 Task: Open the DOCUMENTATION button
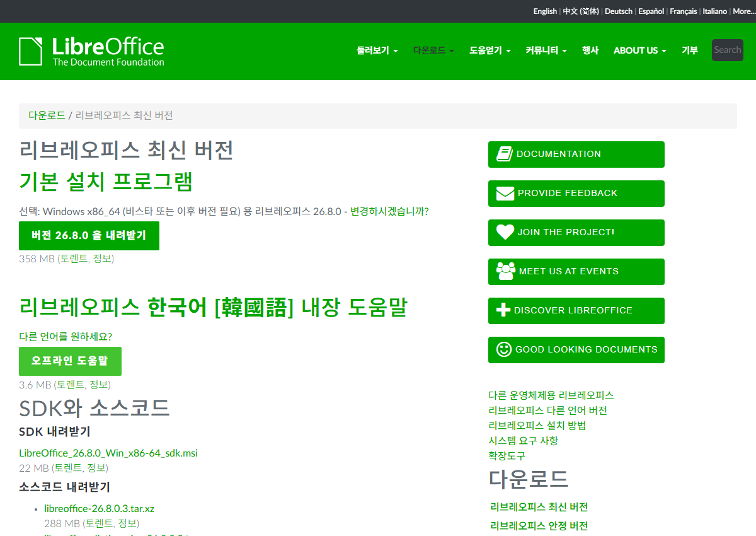click(x=576, y=154)
